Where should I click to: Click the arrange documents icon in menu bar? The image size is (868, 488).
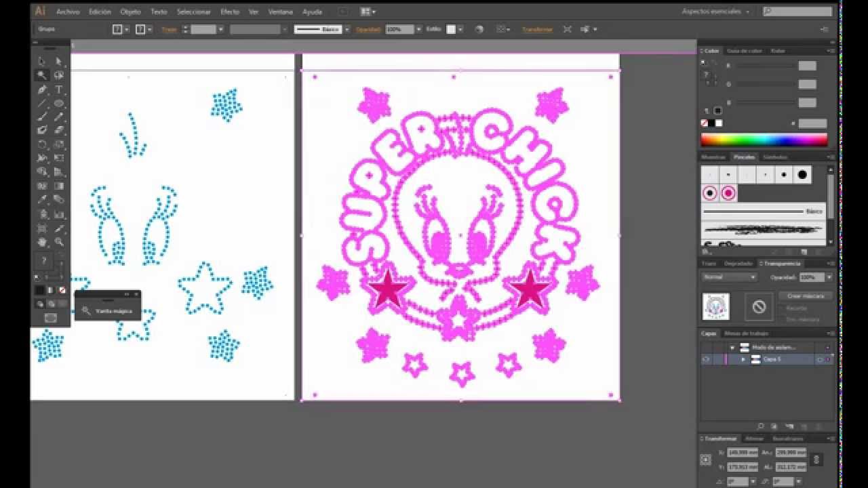[368, 12]
